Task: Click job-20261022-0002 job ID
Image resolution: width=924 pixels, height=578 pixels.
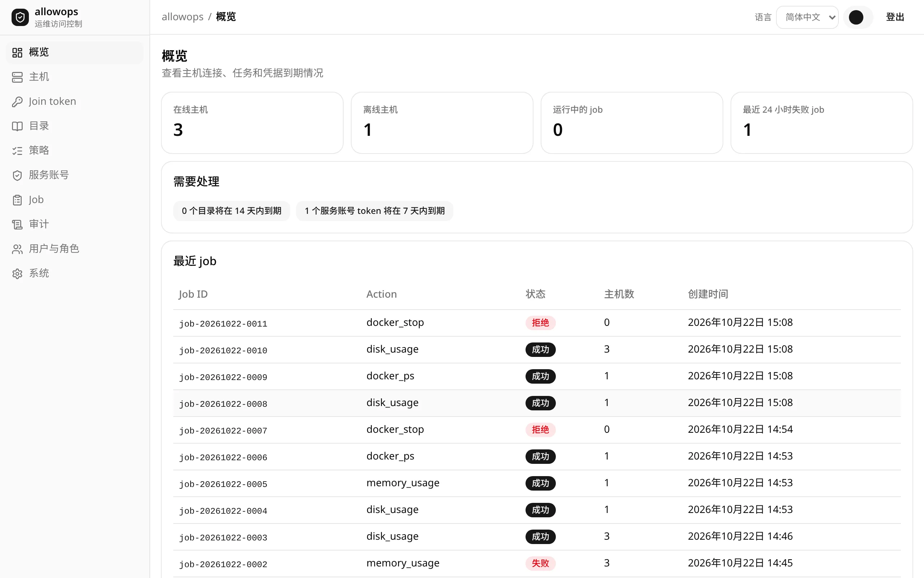Action: [223, 564]
